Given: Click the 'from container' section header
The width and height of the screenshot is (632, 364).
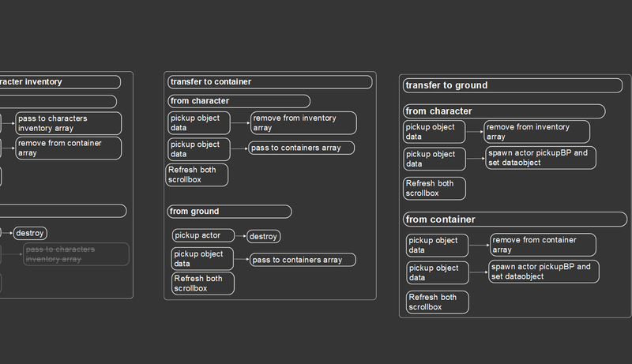Looking at the screenshot, I should point(515,220).
